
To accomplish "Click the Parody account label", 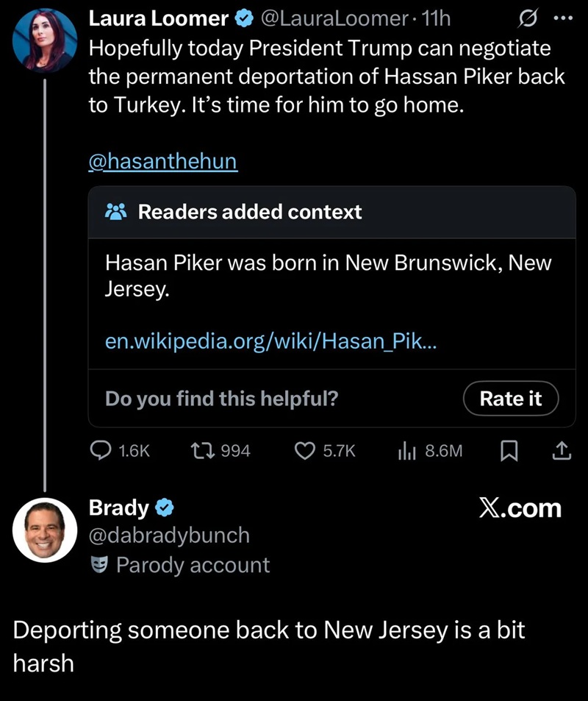I will coord(193,565).
